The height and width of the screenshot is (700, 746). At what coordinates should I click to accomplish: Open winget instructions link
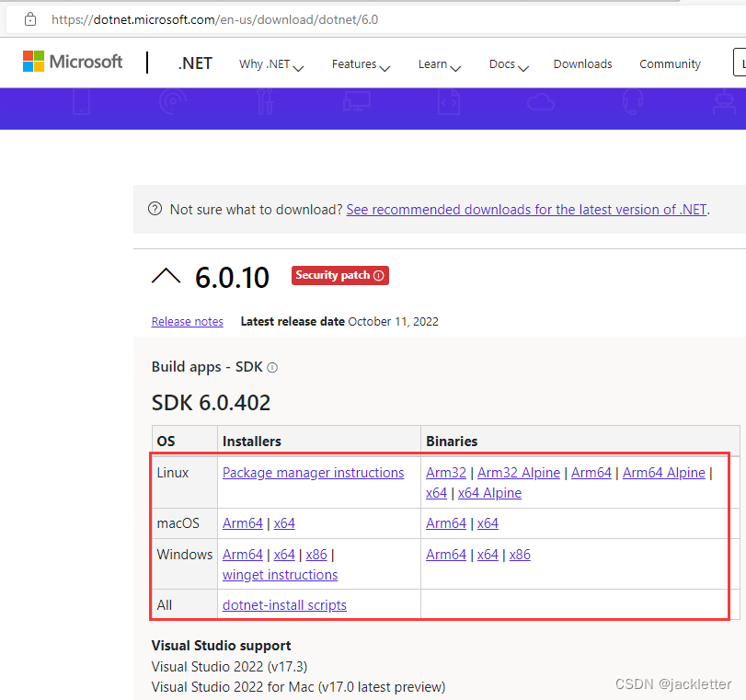point(280,575)
